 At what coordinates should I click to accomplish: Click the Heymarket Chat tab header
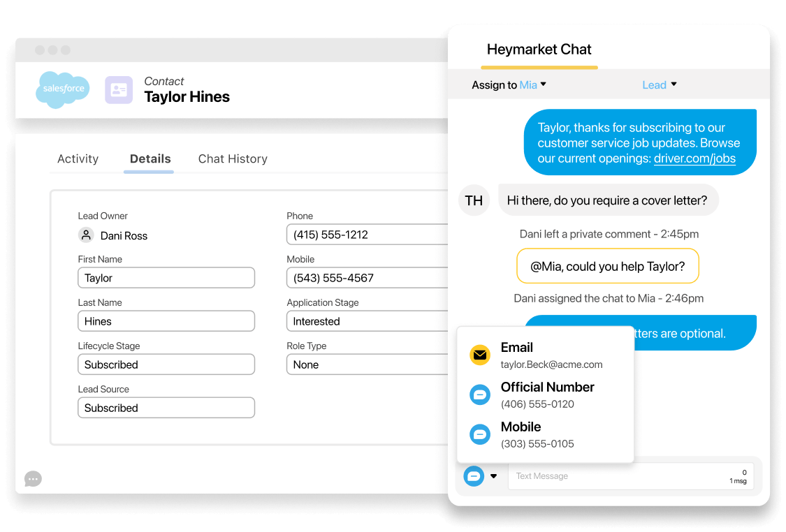click(x=539, y=50)
